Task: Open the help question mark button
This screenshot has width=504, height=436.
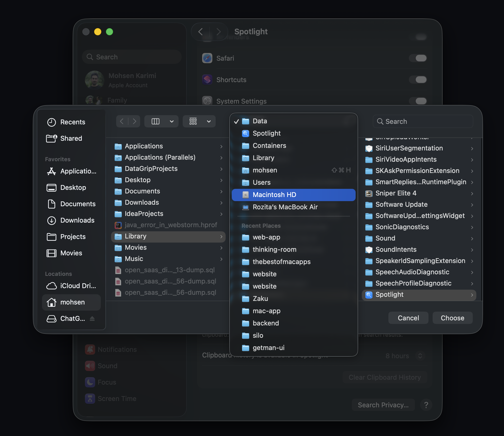Action: 426,405
